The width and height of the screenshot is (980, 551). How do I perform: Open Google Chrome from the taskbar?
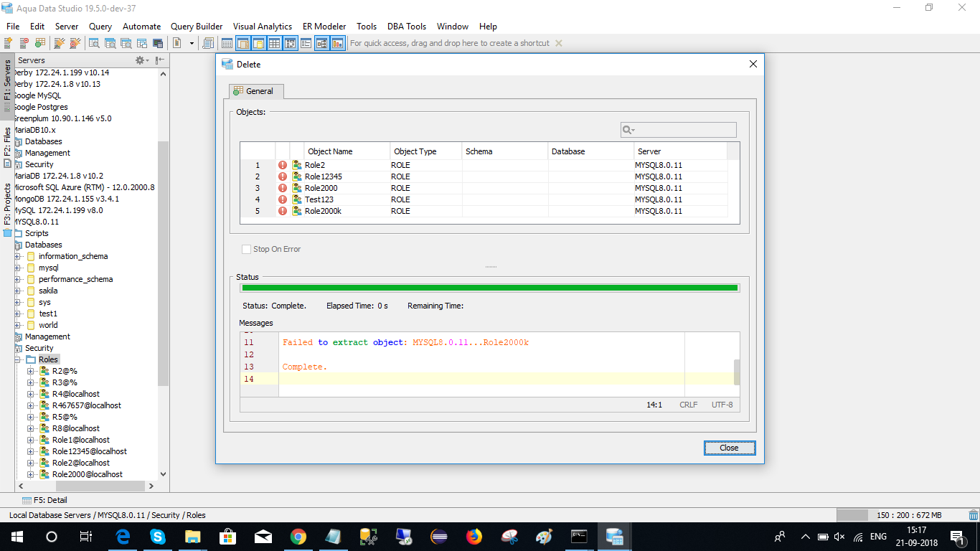298,537
